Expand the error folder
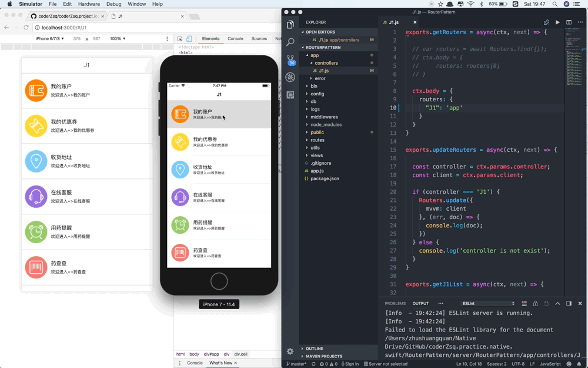Screen dimensions: 588x368 (x=339, y=78)
